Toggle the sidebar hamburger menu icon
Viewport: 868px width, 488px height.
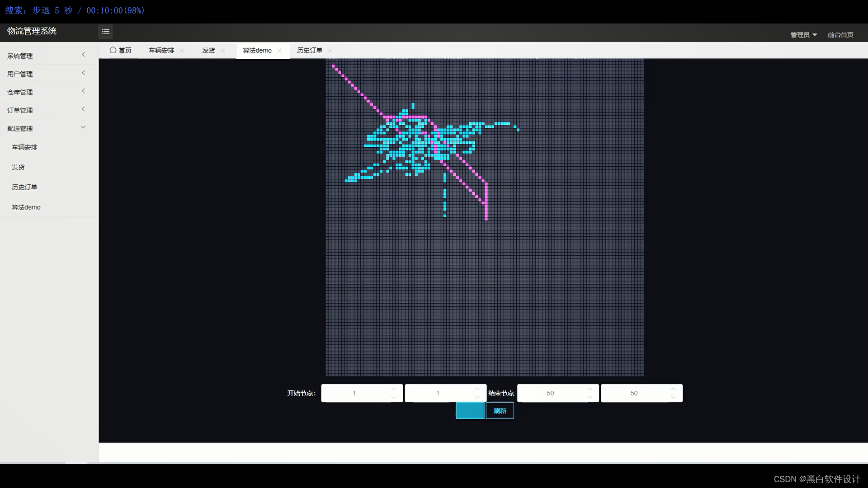coord(105,32)
